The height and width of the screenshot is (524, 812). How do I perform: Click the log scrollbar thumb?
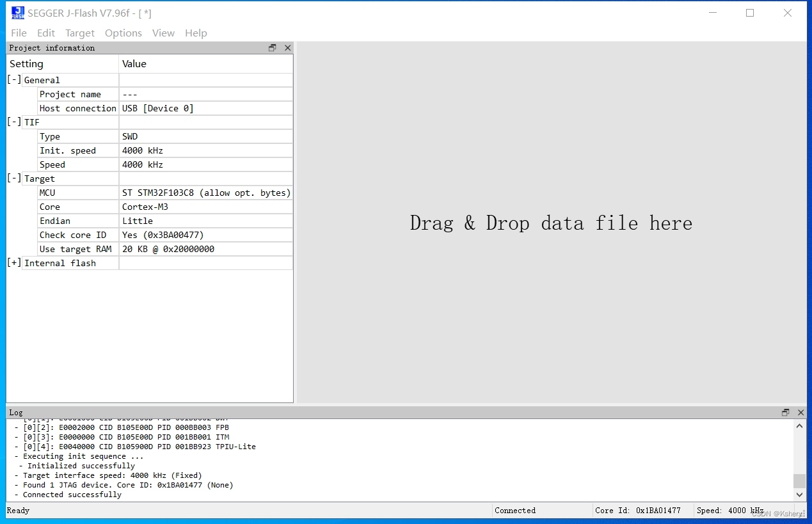[800, 481]
